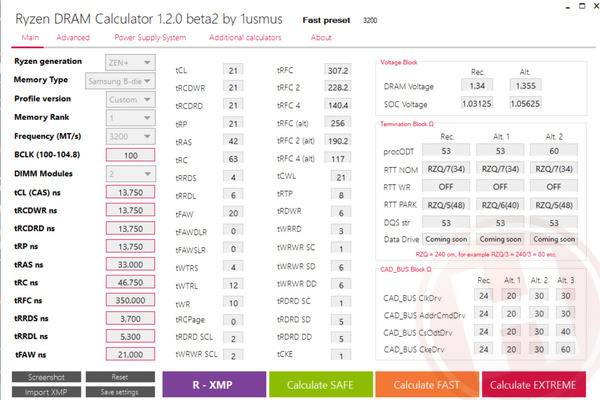Viewport: 600px width, 400px height.
Task: Click CAD_BUS AddrCmdDrv Alt. 1 value 20
Action: coord(511,313)
